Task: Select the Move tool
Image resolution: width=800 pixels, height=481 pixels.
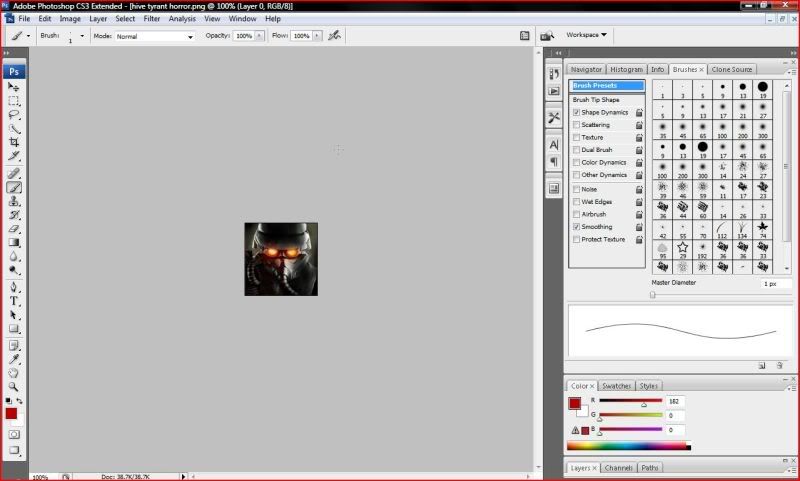Action: [14, 87]
